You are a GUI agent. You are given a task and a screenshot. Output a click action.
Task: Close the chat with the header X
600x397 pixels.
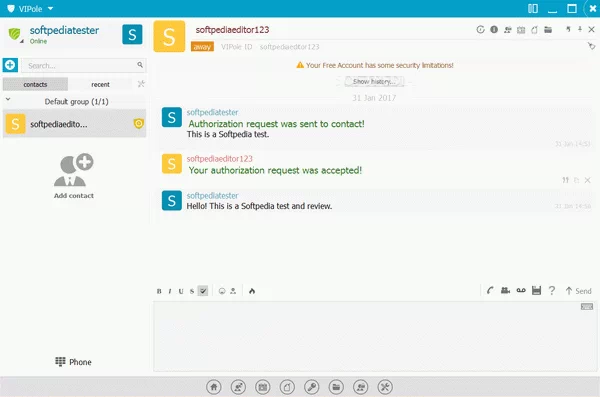592,29
